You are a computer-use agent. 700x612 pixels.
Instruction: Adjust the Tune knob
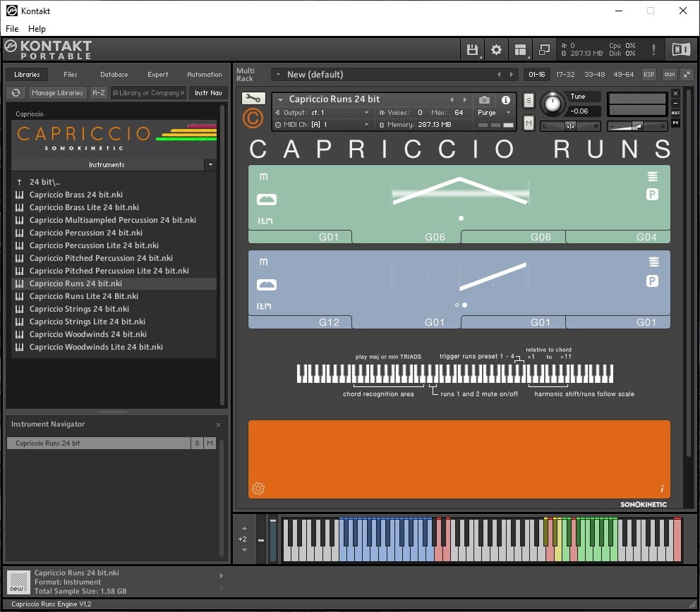tap(553, 104)
